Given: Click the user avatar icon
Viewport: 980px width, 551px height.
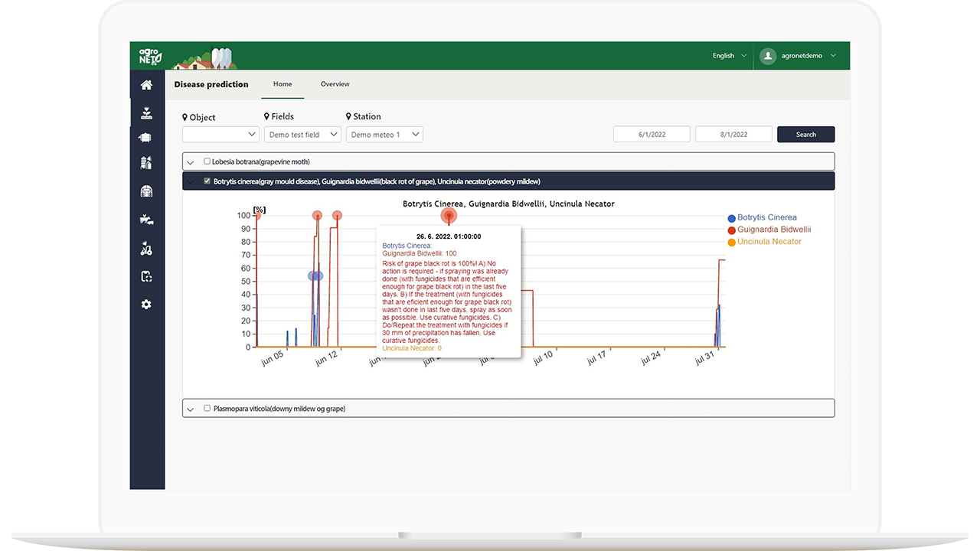Looking at the screenshot, I should click(x=768, y=56).
